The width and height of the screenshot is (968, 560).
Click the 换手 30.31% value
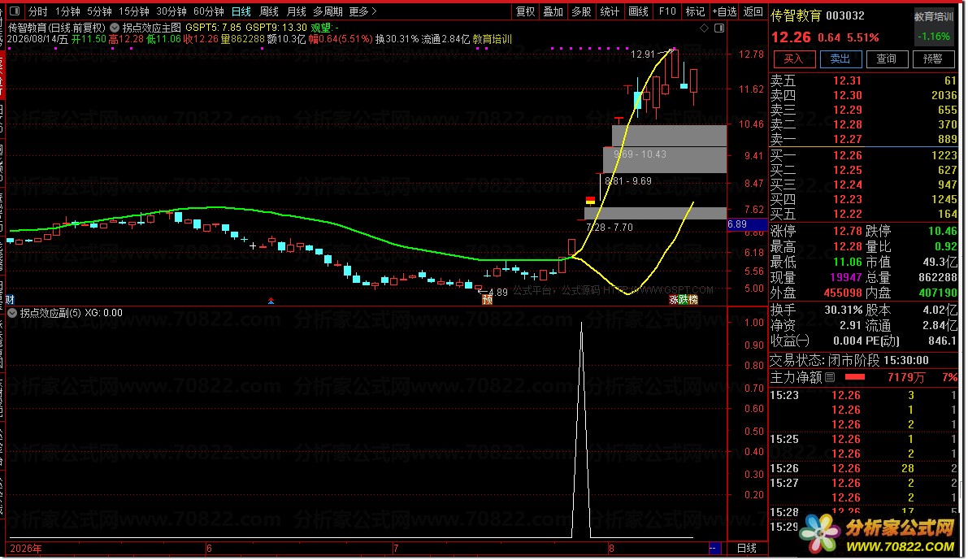pyautogui.click(x=844, y=310)
